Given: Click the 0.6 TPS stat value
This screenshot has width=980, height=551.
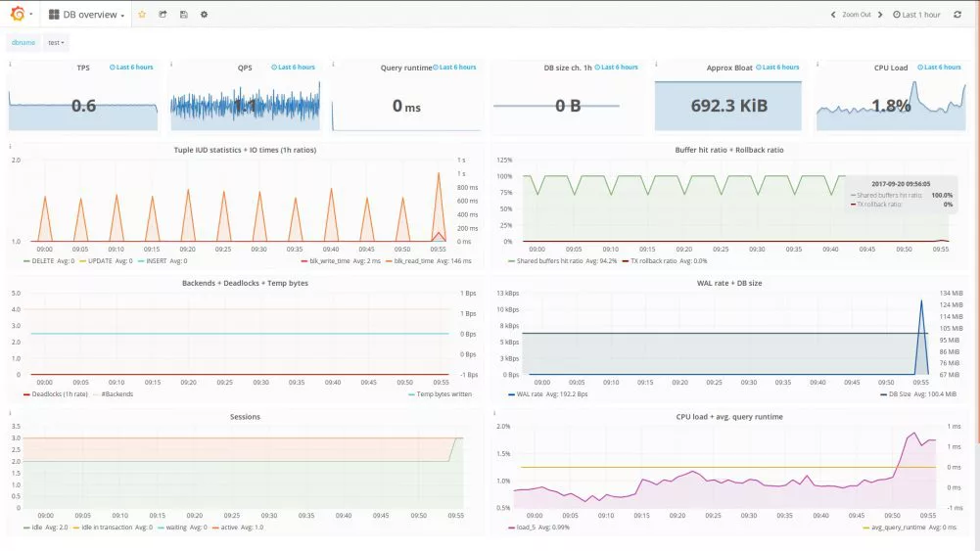Looking at the screenshot, I should click(x=83, y=106).
